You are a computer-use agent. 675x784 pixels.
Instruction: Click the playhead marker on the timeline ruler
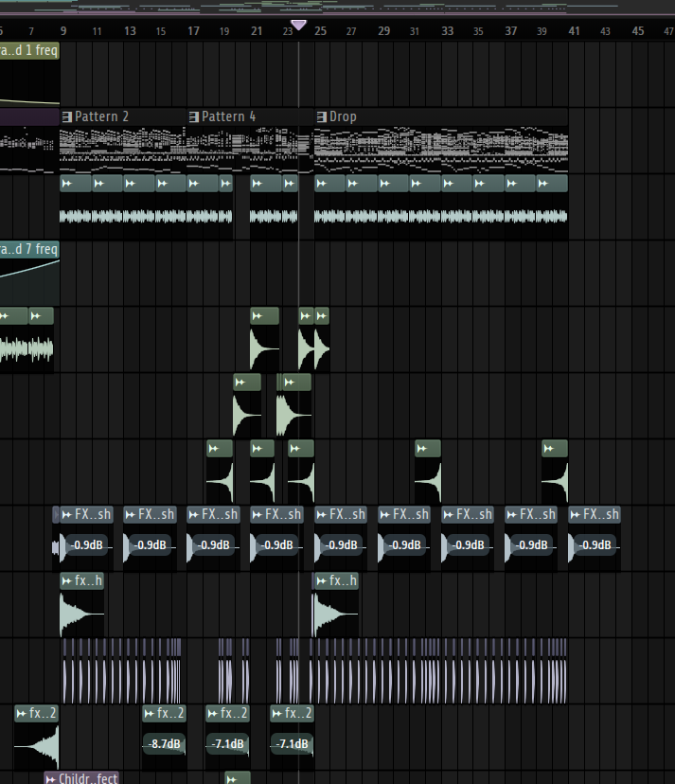click(298, 25)
